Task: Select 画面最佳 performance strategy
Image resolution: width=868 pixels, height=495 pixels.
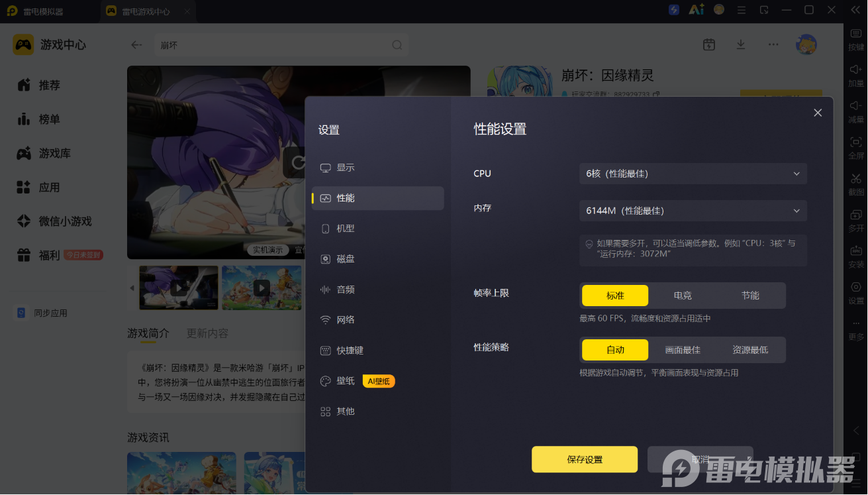Action: [x=683, y=350]
